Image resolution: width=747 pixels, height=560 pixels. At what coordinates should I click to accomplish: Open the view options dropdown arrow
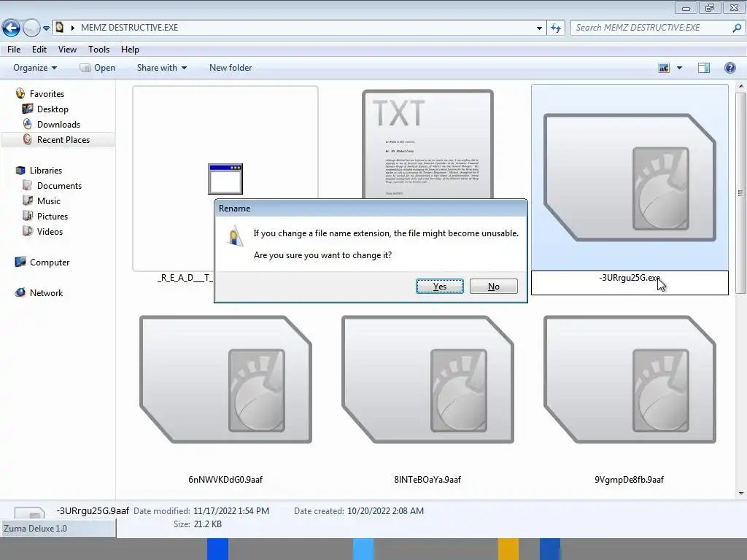click(x=679, y=68)
